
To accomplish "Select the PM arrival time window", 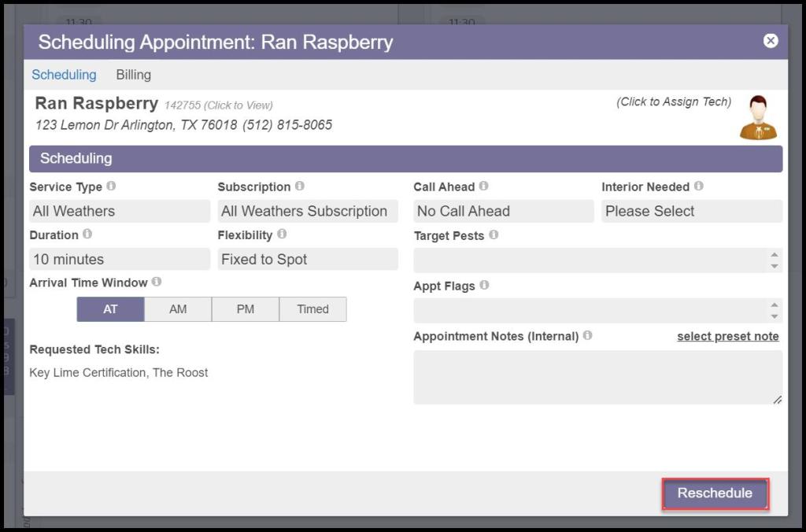I will (246, 309).
